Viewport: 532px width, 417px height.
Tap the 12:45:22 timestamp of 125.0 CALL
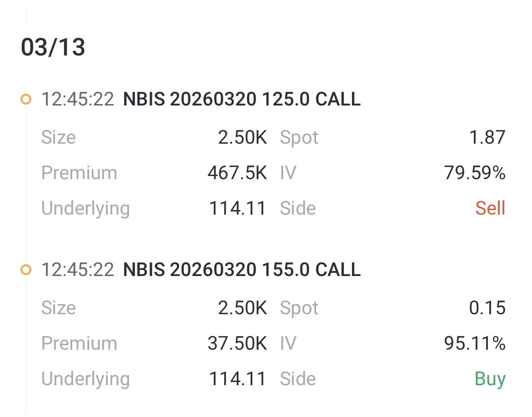tap(78, 99)
